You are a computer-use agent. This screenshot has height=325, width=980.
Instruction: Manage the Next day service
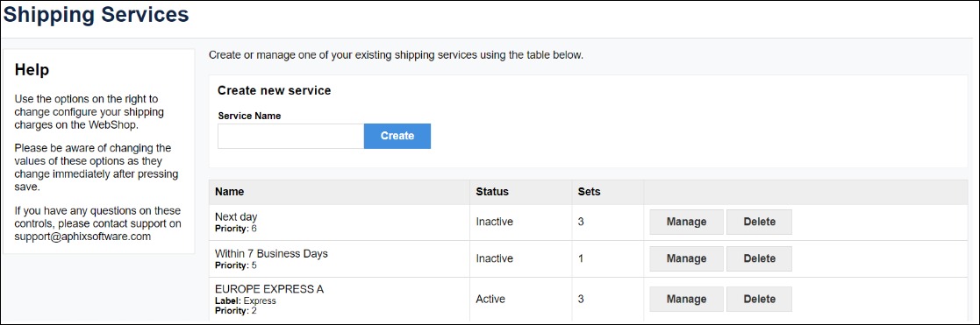(686, 223)
